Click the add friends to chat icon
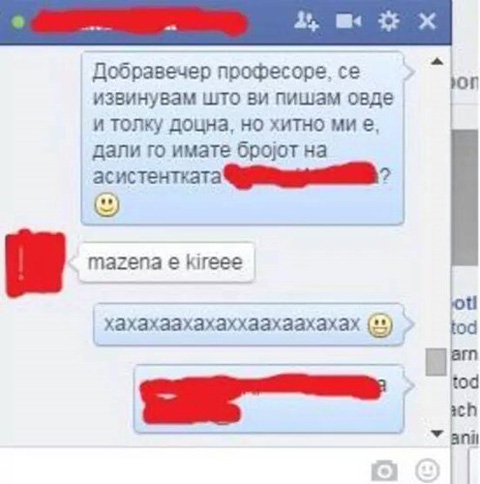Screen dimensions: 480x484 pyautogui.click(x=306, y=21)
